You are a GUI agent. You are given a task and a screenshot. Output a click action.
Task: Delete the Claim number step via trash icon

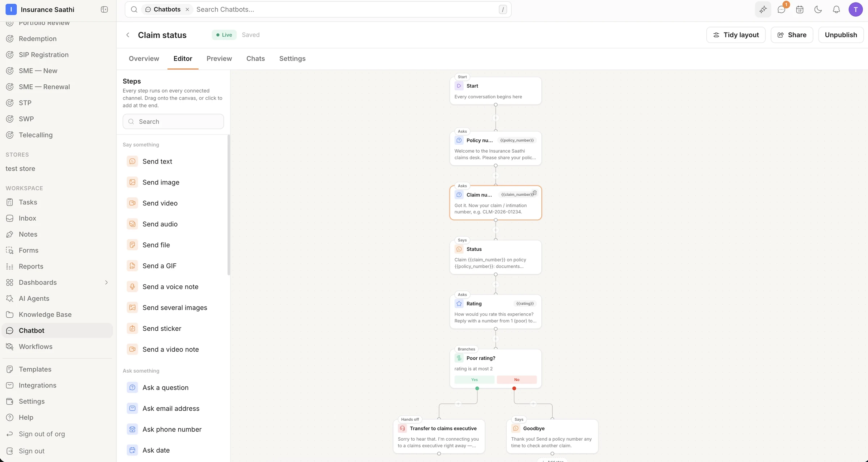pos(535,193)
